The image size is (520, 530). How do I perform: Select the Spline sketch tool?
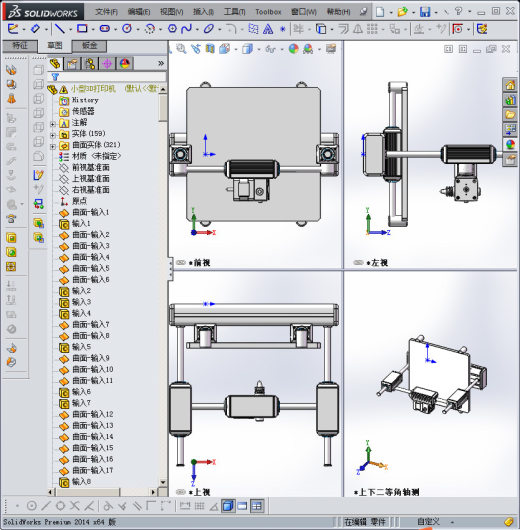point(186,29)
